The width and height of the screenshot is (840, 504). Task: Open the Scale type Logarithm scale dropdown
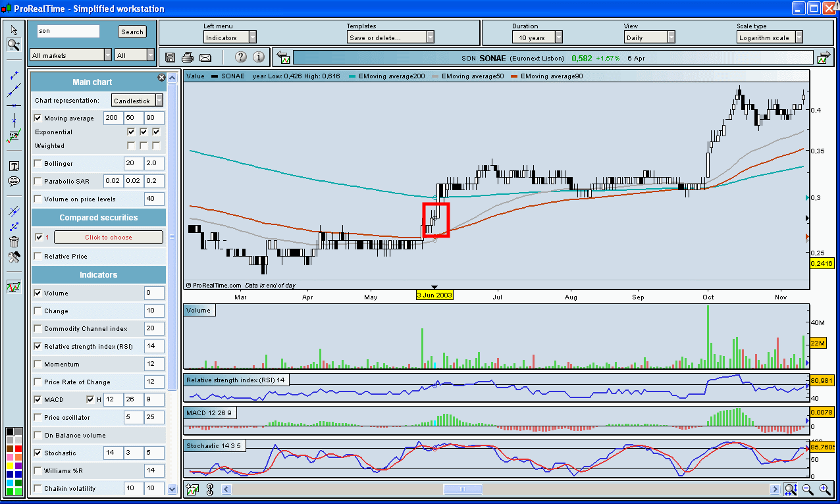pyautogui.click(x=770, y=38)
